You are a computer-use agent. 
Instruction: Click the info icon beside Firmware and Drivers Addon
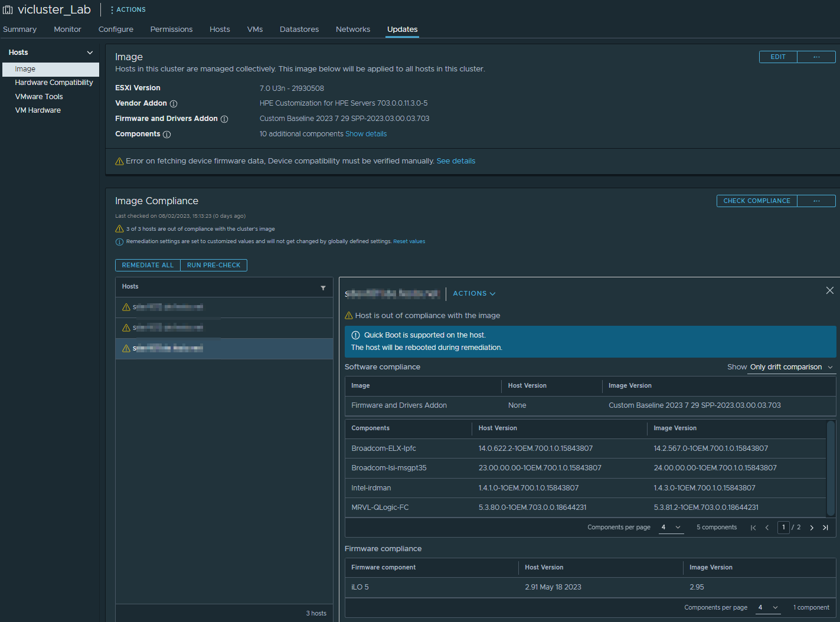tap(224, 119)
